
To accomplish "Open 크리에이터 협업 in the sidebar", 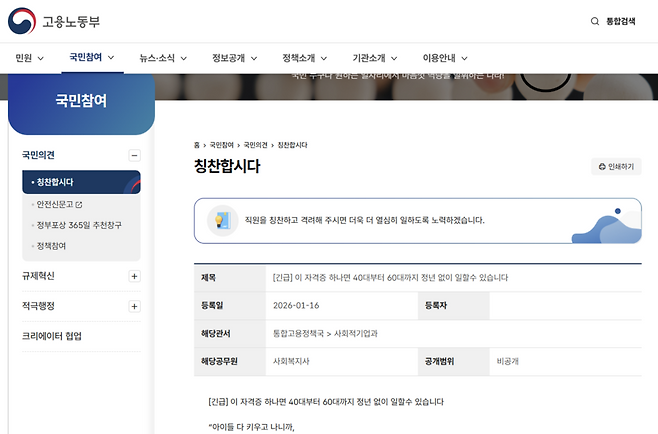I will tap(52, 336).
